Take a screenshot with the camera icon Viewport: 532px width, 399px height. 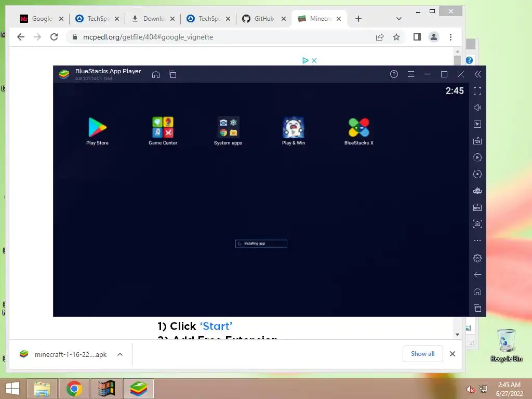click(477, 224)
